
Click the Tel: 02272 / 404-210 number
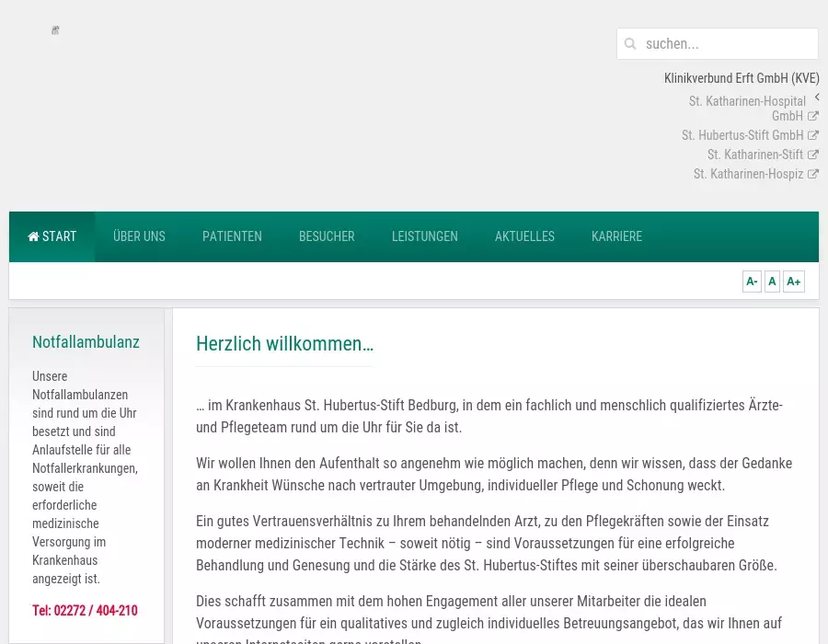[x=85, y=610]
